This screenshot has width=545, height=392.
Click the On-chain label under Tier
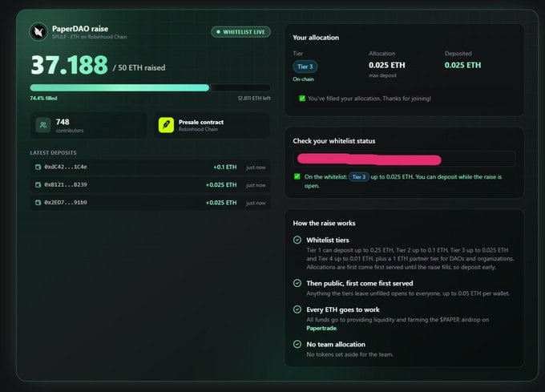[x=303, y=79]
